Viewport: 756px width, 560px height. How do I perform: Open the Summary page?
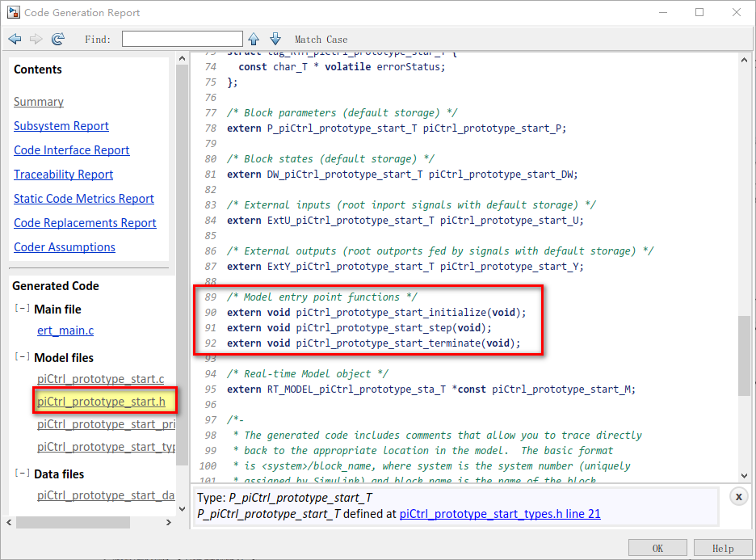(x=39, y=102)
